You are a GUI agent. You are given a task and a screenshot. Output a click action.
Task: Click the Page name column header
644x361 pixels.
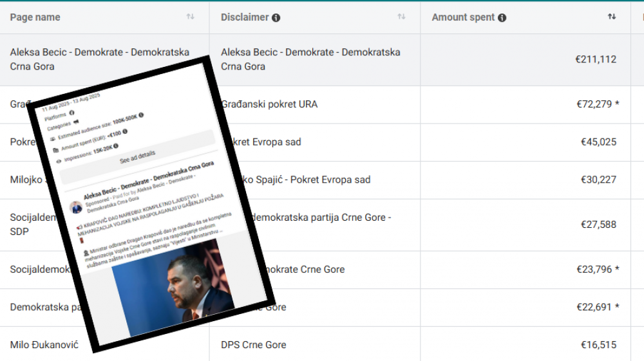tap(35, 17)
